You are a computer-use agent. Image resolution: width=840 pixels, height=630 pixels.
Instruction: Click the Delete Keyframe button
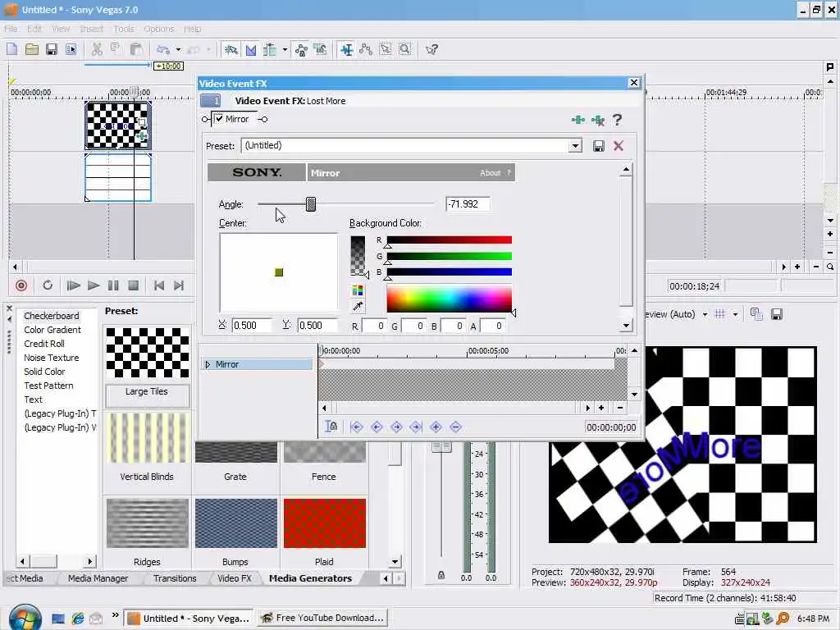click(x=455, y=427)
